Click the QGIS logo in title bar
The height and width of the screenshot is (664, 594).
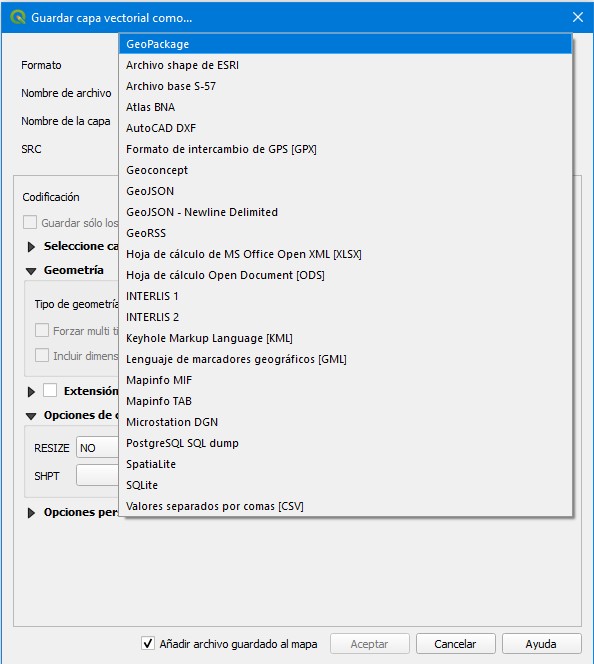(17, 17)
